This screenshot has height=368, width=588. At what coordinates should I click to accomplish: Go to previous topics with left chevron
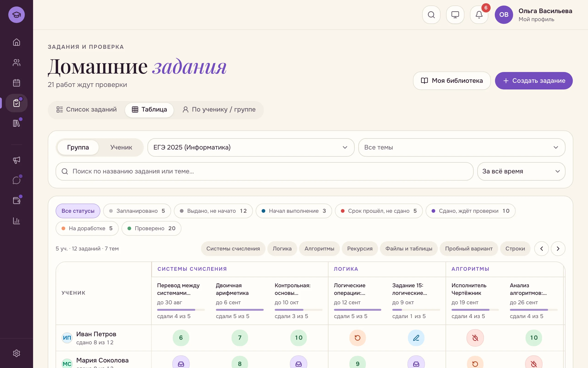pos(541,248)
